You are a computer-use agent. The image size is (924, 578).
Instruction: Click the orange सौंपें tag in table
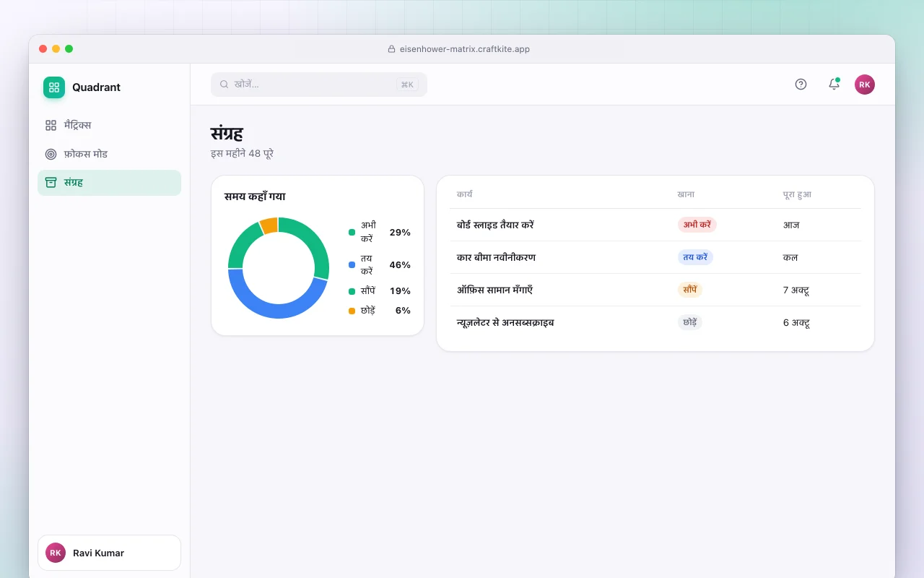[x=690, y=290]
